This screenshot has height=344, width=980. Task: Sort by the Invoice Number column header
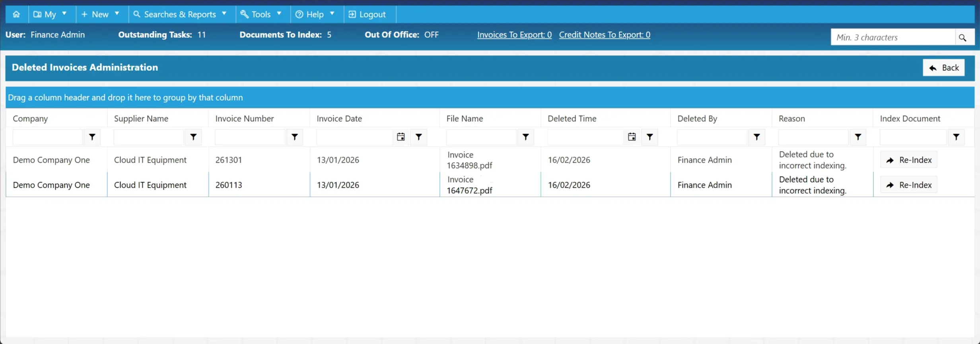click(245, 119)
